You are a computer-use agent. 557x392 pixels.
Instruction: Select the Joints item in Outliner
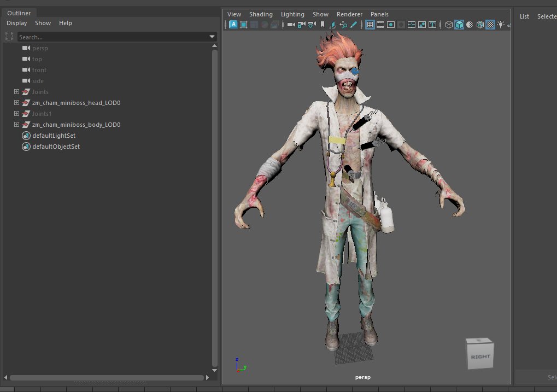(40, 92)
